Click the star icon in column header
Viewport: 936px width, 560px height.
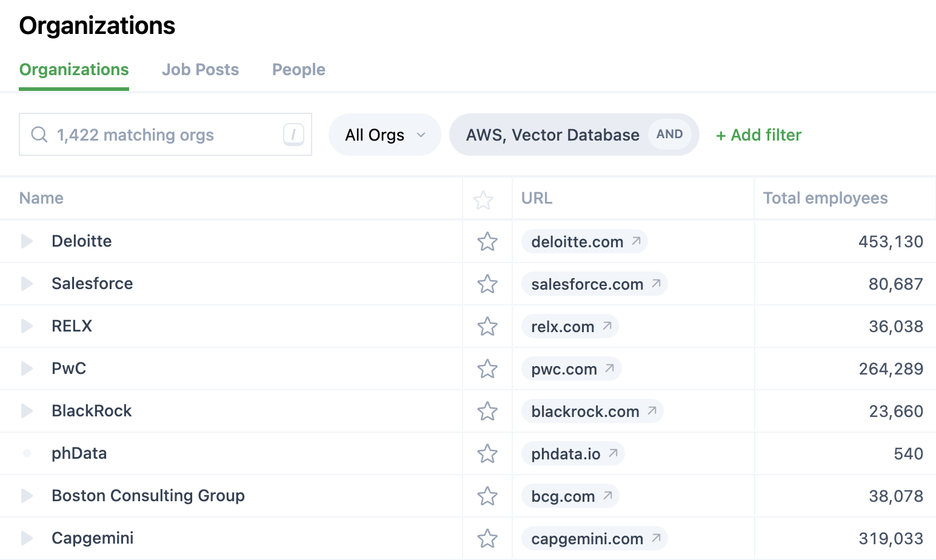483,200
